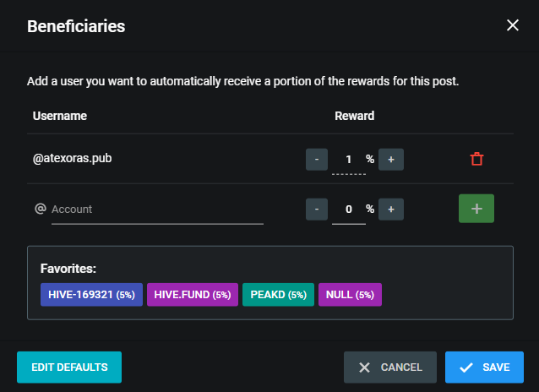Click the green add beneficiary plus button

click(476, 209)
